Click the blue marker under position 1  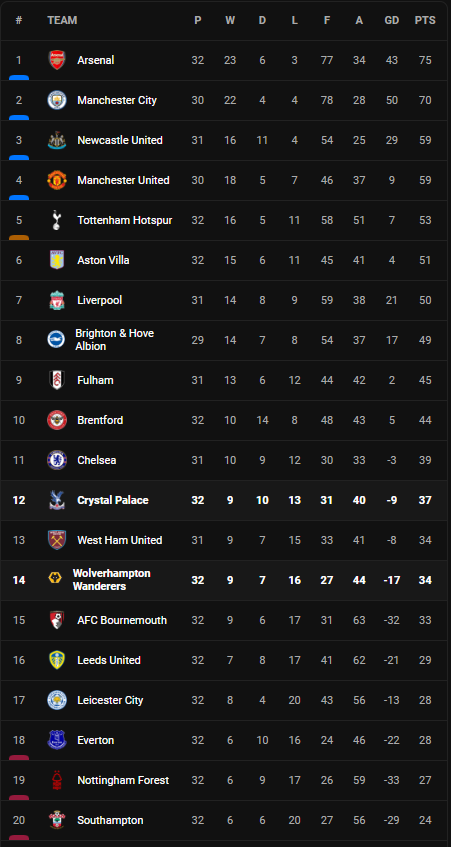[19, 78]
